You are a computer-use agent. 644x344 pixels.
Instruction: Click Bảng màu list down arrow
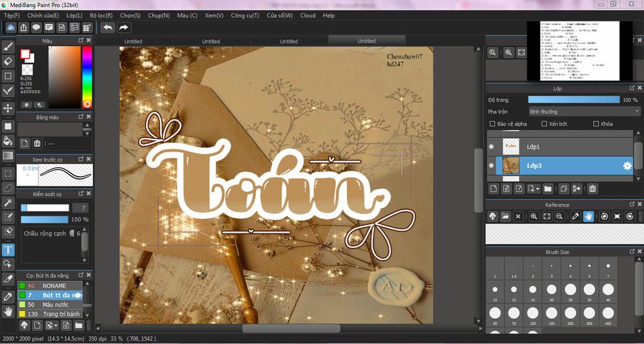tap(87, 133)
